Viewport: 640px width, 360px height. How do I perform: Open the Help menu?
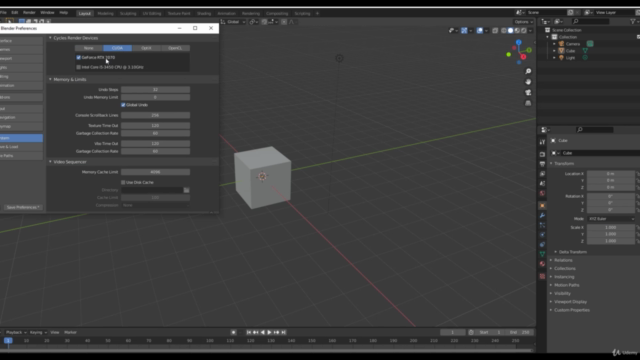(64, 13)
